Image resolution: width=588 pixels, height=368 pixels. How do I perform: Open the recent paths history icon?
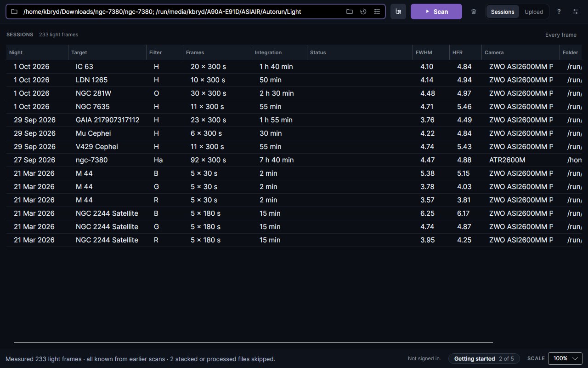click(363, 11)
